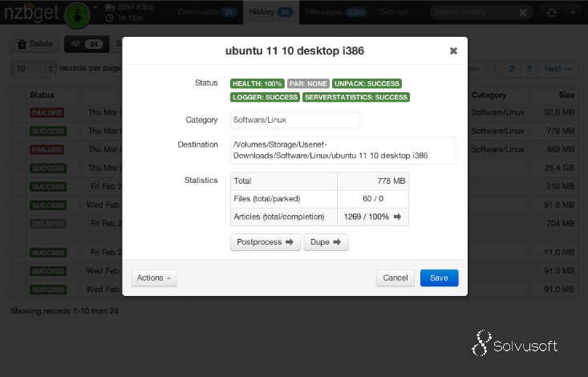The height and width of the screenshot is (377, 588).
Task: Check the 210 MB SUCCESS row checkbox
Action: tap(18, 186)
